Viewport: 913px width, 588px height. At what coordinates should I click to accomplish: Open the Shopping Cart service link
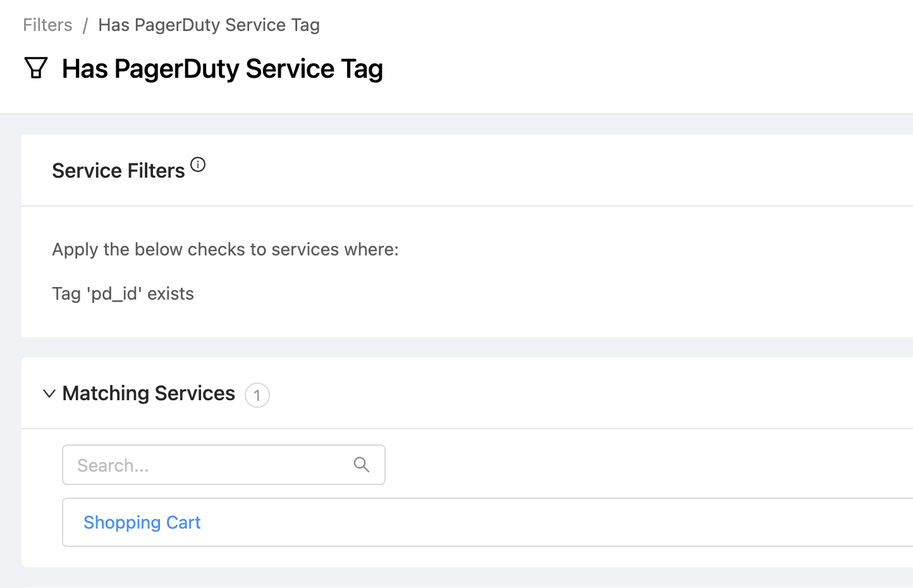click(x=142, y=523)
